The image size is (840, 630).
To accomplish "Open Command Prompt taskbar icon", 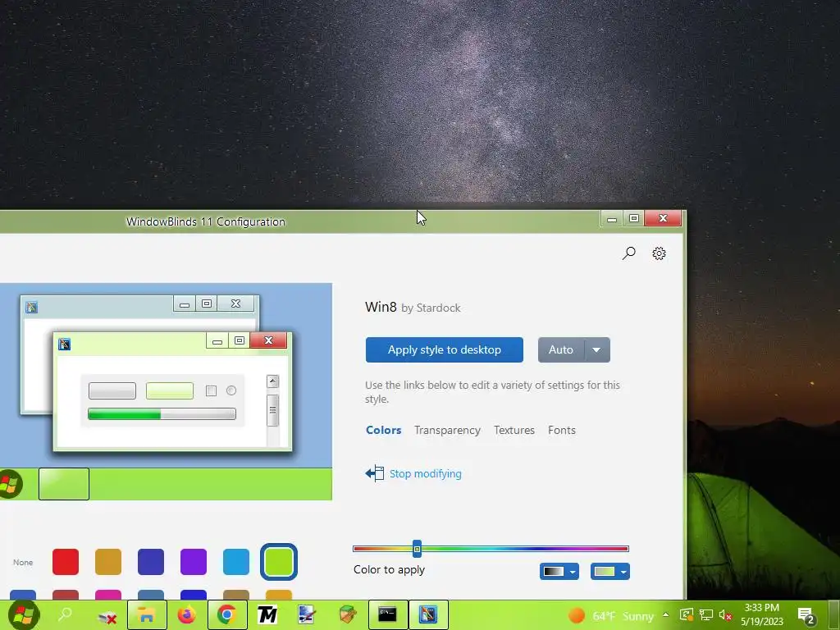I will (x=388, y=614).
